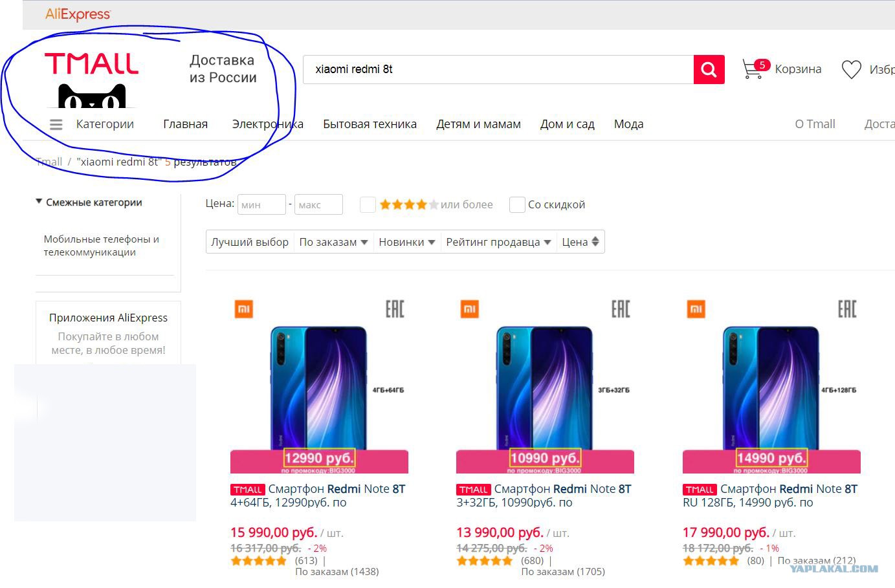Select Лучший выбор sorting button

(250, 242)
